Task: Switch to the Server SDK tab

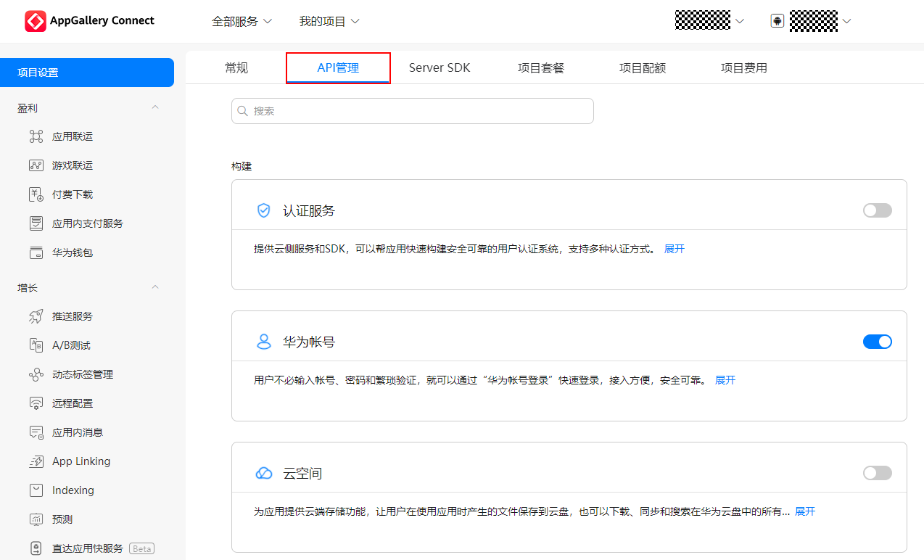Action: click(x=440, y=68)
